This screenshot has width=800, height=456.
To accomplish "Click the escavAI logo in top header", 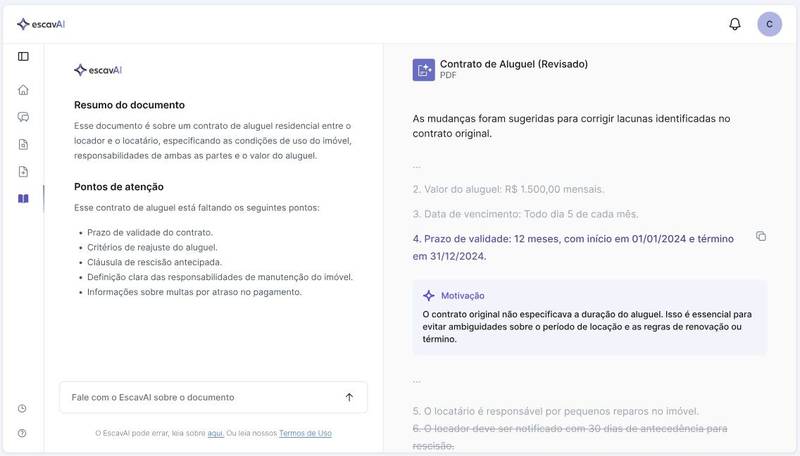I will pyautogui.click(x=41, y=24).
